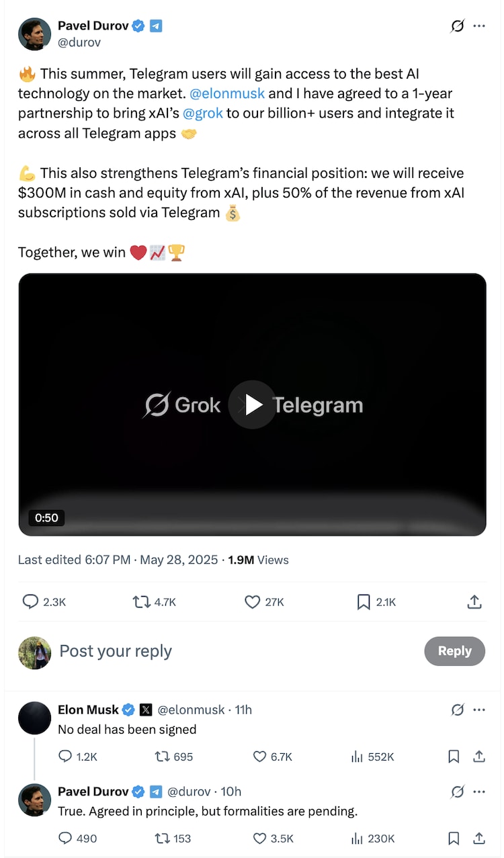Like Elon Musk's reply
Viewport: 504px width, 858px height.
click(x=260, y=757)
